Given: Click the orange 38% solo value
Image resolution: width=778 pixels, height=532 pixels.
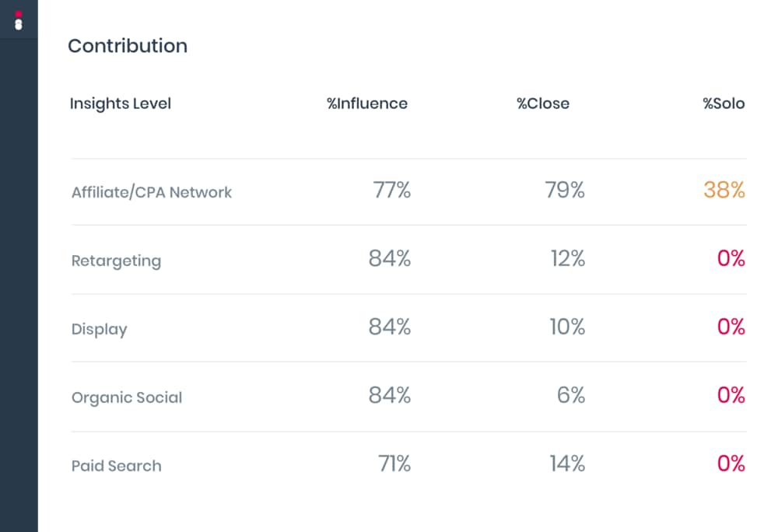Looking at the screenshot, I should 724,190.
